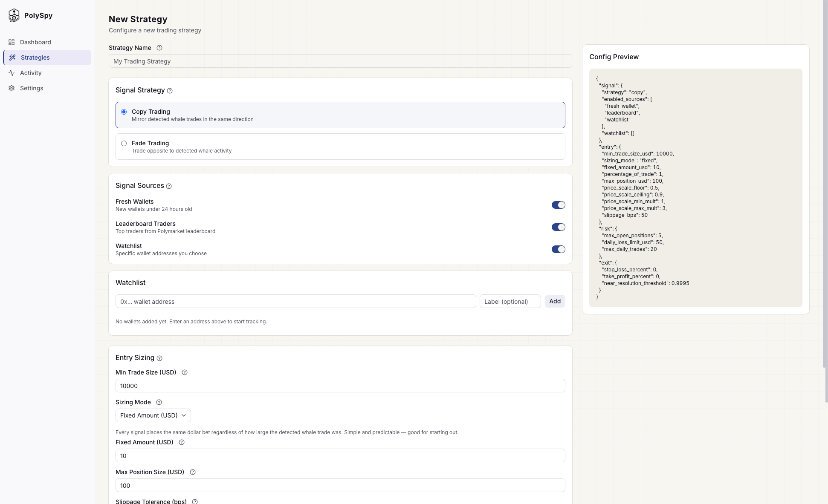
Task: Open Settings via the gear icon
Action: (x=12, y=88)
